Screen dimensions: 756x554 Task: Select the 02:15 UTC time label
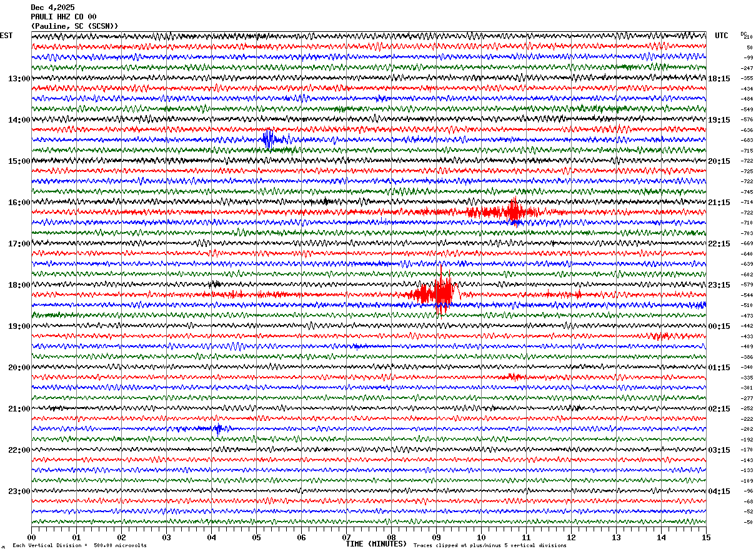click(719, 409)
